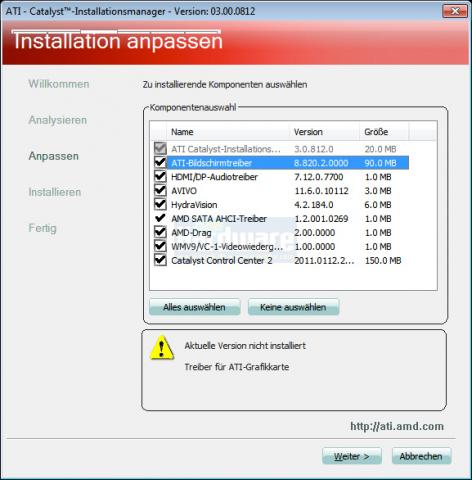The image size is (472, 480).
Task: Click the 6.0 MB size value
Action: (378, 205)
